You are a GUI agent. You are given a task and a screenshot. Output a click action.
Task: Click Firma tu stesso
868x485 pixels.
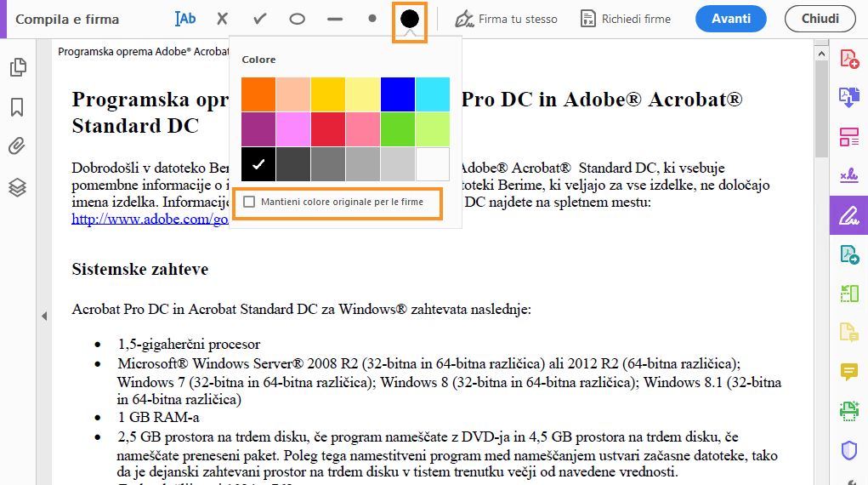click(x=506, y=19)
